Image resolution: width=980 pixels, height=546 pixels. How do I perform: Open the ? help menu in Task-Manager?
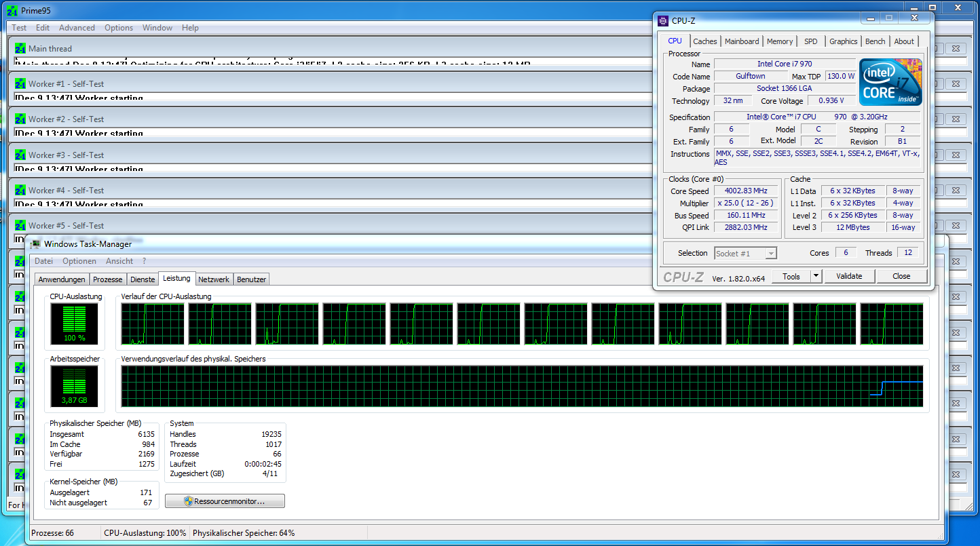144,261
